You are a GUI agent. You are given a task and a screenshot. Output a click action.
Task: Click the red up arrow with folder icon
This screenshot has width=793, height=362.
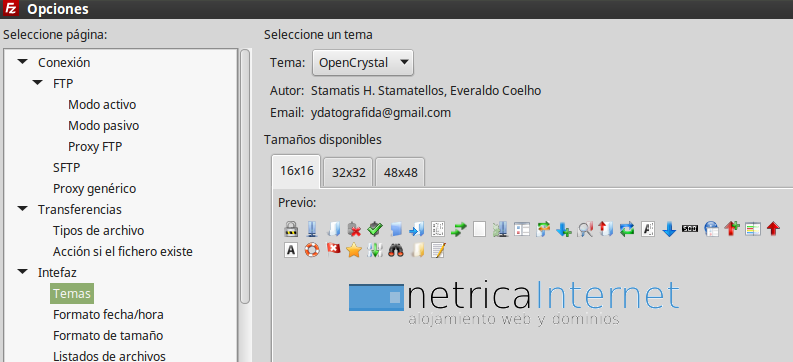pos(606,229)
